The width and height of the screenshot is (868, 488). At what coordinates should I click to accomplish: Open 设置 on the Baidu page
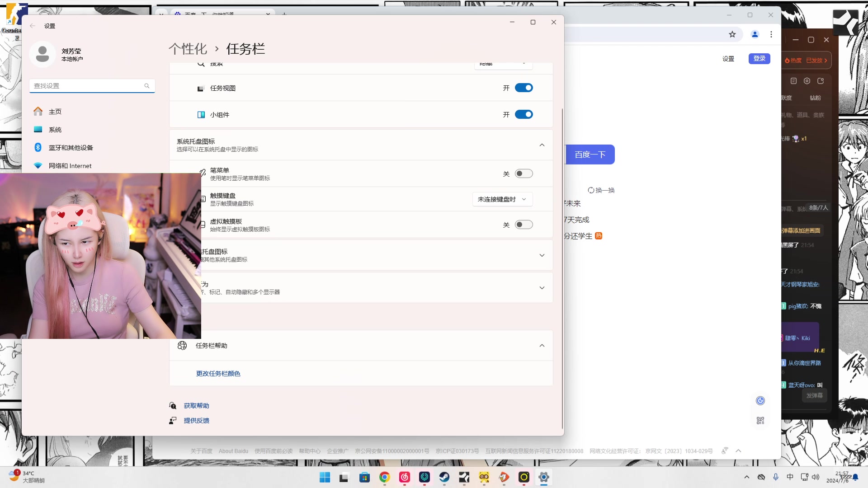[728, 59]
